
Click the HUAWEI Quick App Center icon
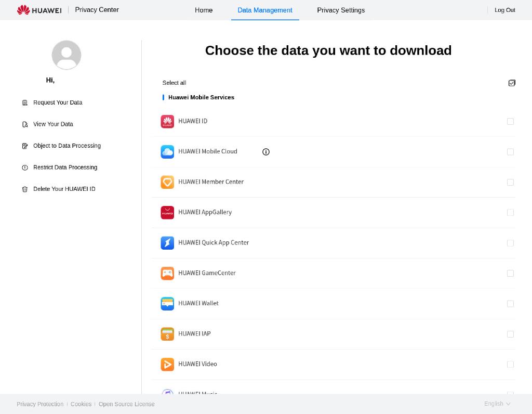tap(167, 242)
